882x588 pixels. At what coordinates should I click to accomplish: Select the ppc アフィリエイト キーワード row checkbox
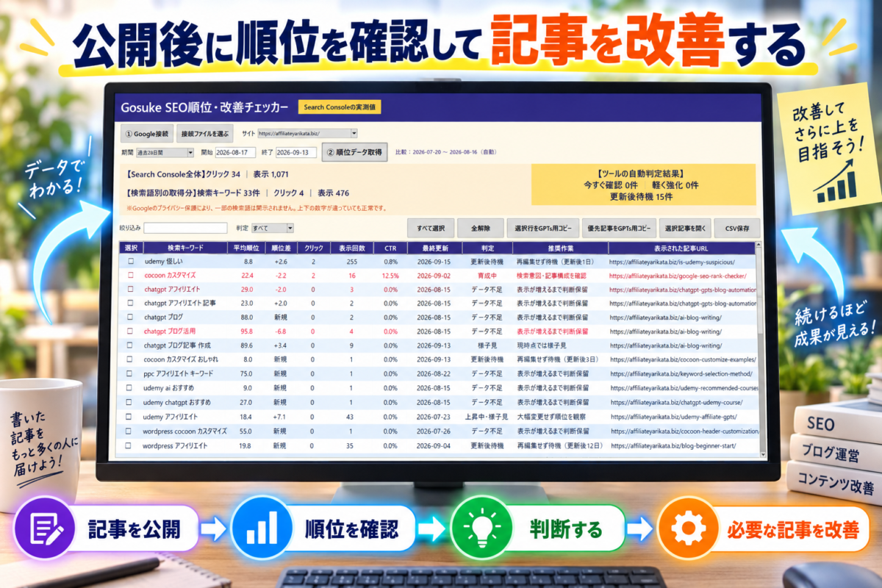131,374
